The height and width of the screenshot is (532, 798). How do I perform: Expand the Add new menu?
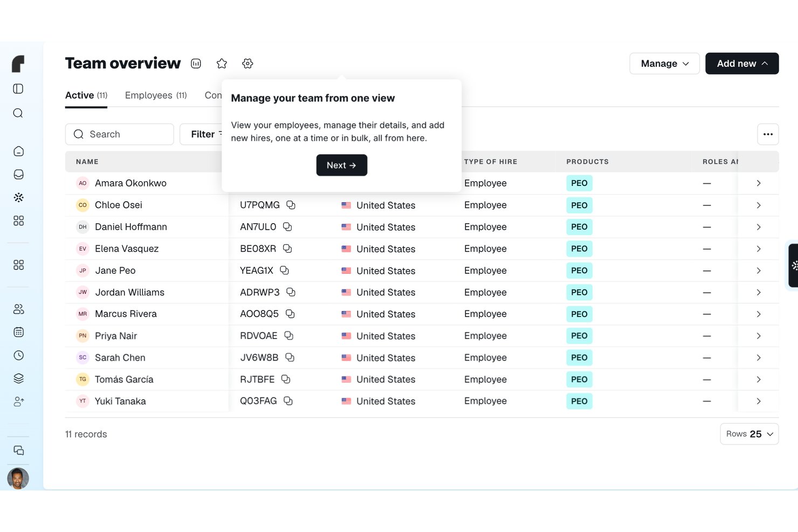coord(742,64)
